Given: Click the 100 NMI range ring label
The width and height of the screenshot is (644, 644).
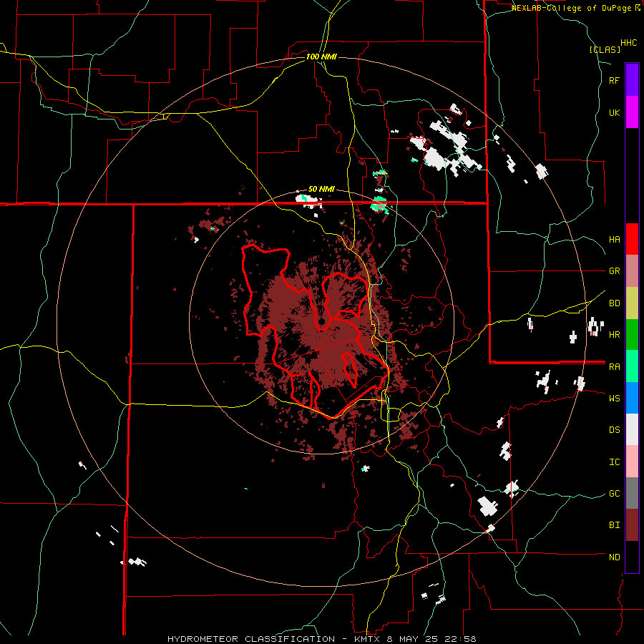Looking at the screenshot, I should (321, 57).
